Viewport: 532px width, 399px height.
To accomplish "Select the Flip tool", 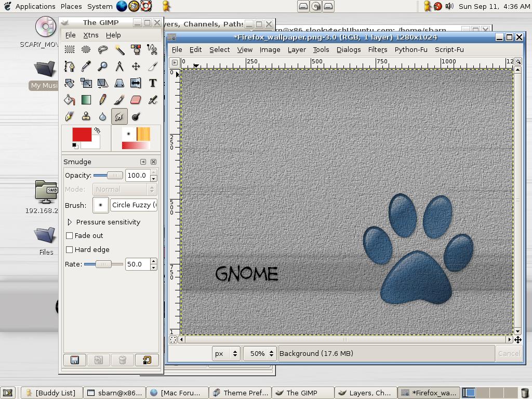I will [x=136, y=83].
